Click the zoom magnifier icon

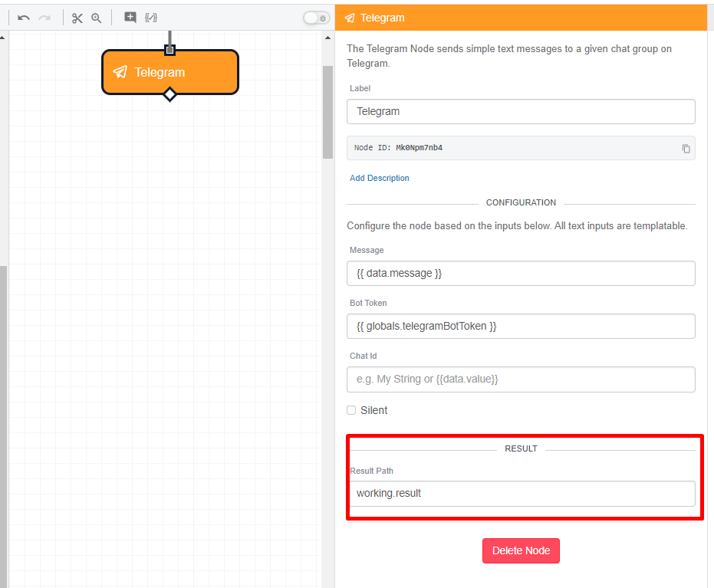pos(96,18)
